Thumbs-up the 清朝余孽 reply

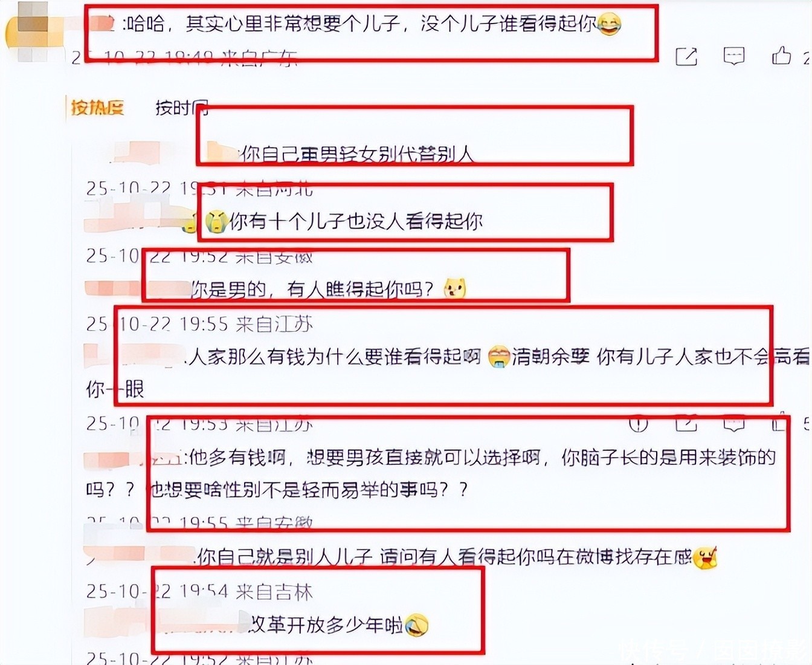pos(780,424)
